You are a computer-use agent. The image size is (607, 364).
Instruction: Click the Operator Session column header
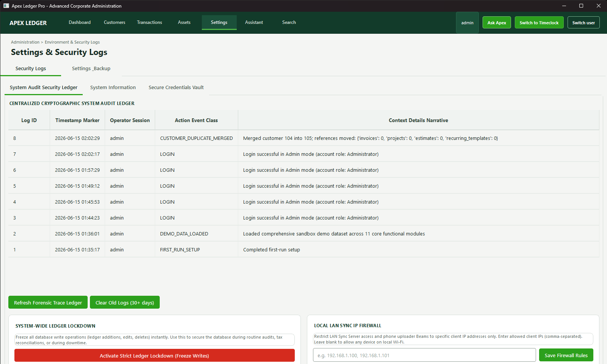tap(130, 120)
